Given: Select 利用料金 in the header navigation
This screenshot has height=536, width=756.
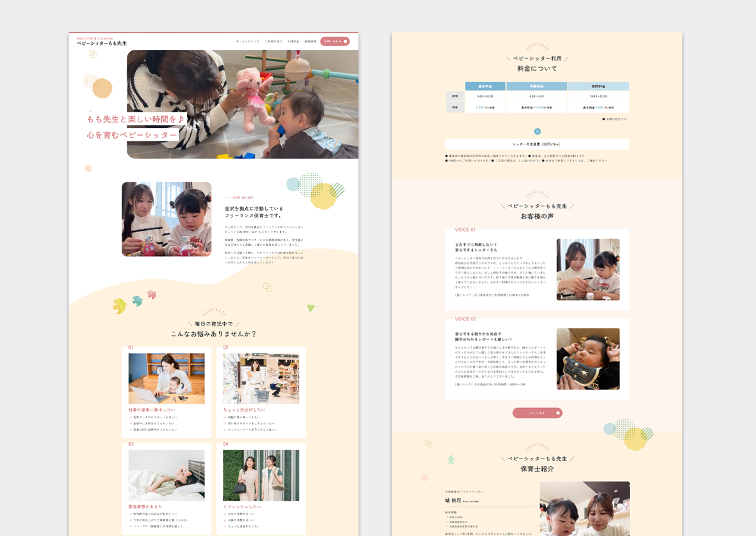Looking at the screenshot, I should click(x=293, y=42).
